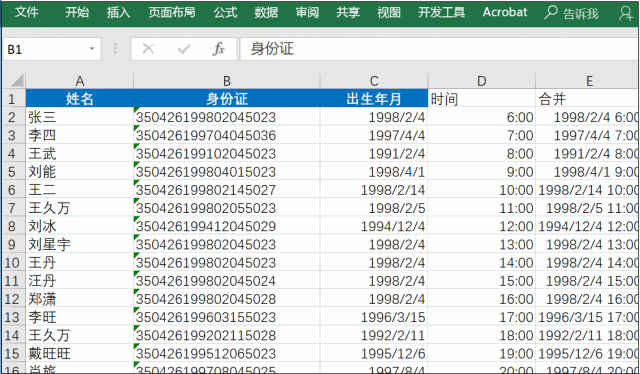Select column A header

click(80, 80)
